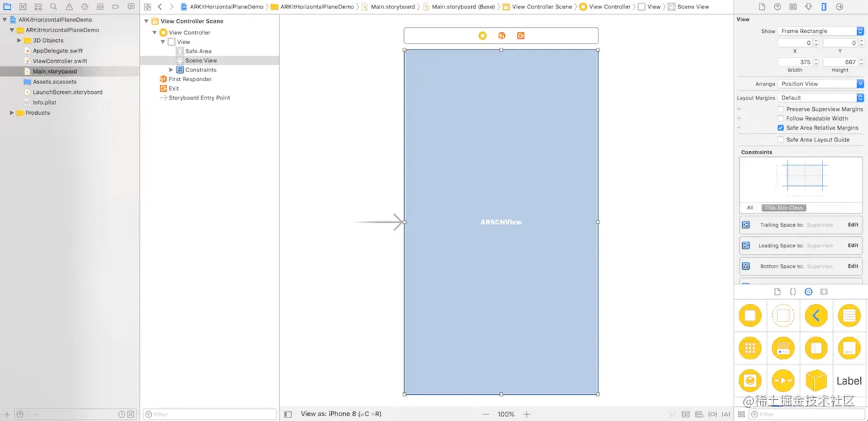Select the Tab Bar Controller object
This screenshot has width=868, height=421.
(783, 348)
